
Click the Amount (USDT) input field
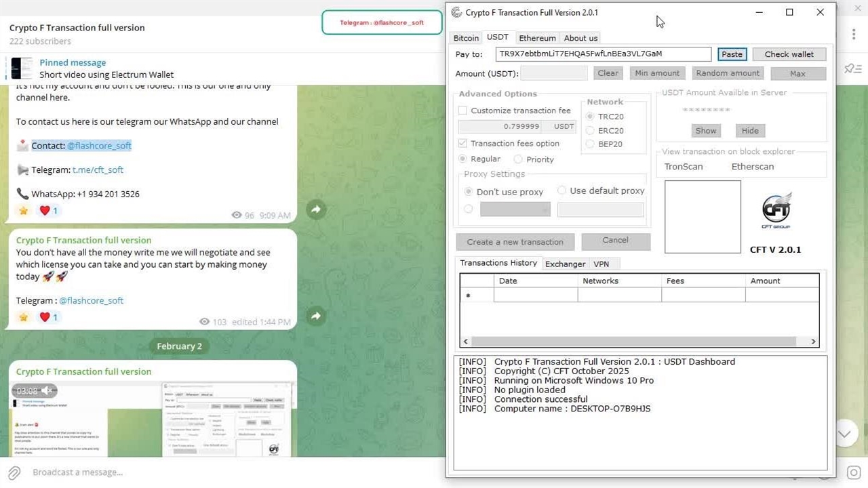(554, 73)
